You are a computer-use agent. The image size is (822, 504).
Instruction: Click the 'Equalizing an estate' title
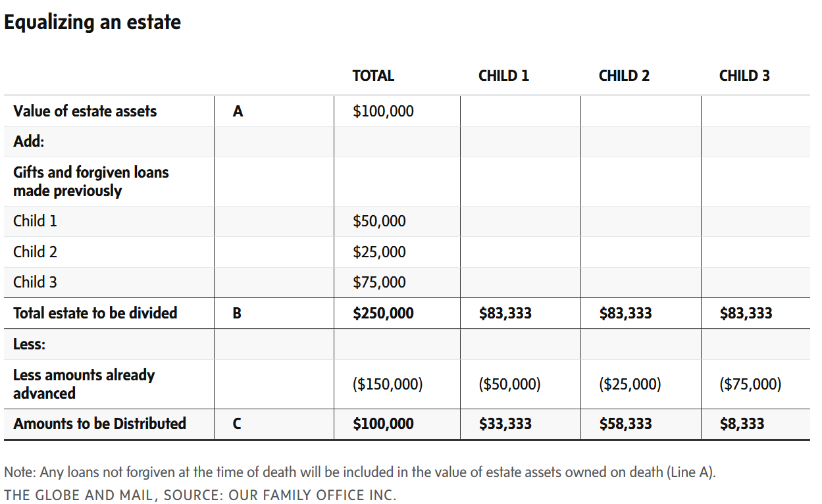click(x=92, y=22)
